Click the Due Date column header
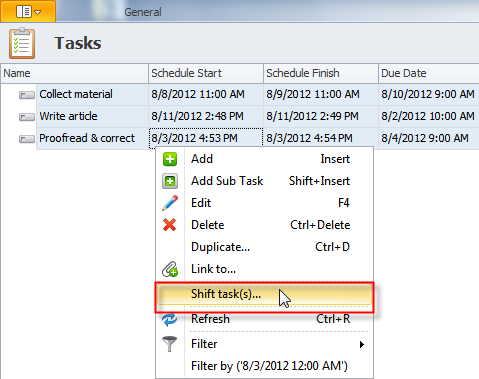The height and width of the screenshot is (379, 479). (429, 73)
